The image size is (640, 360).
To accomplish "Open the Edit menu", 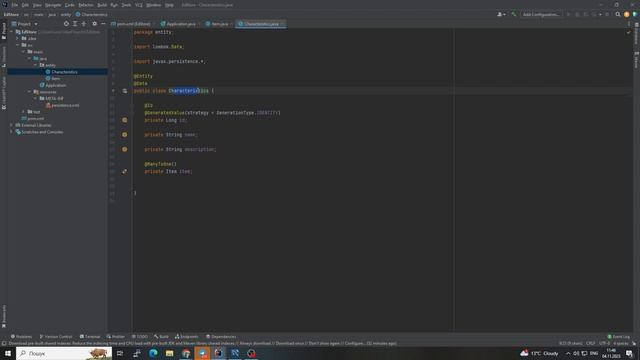I will (x=25, y=5).
